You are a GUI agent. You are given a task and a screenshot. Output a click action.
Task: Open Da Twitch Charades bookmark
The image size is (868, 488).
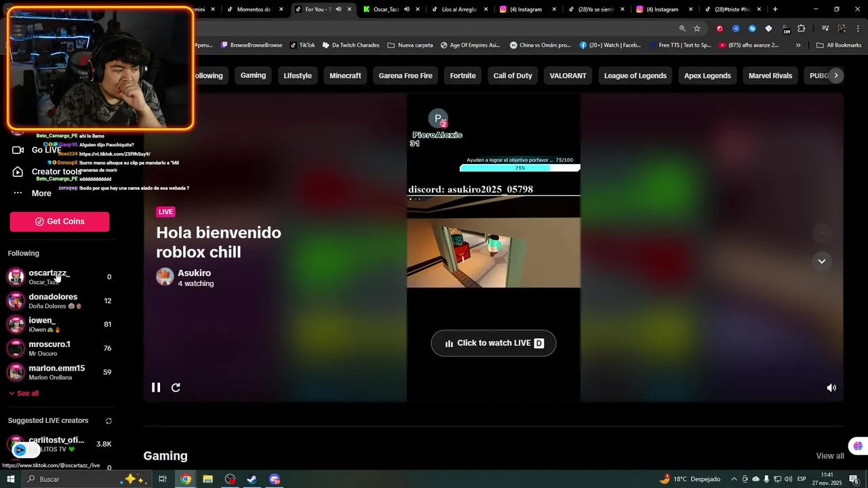point(351,45)
